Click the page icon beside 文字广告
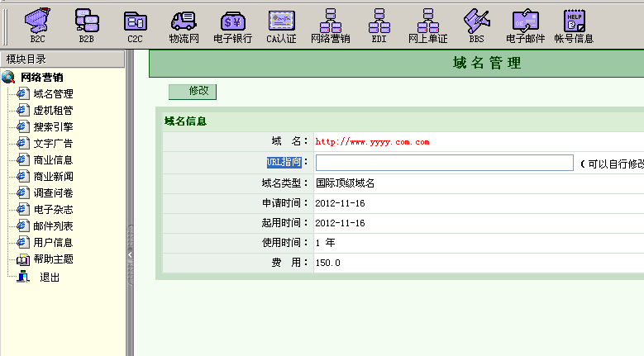Screen dimensions: 644x356 coord(22,143)
